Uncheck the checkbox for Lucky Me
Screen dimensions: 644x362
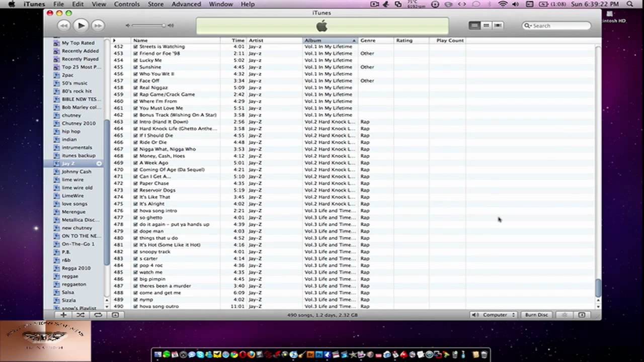(135, 60)
